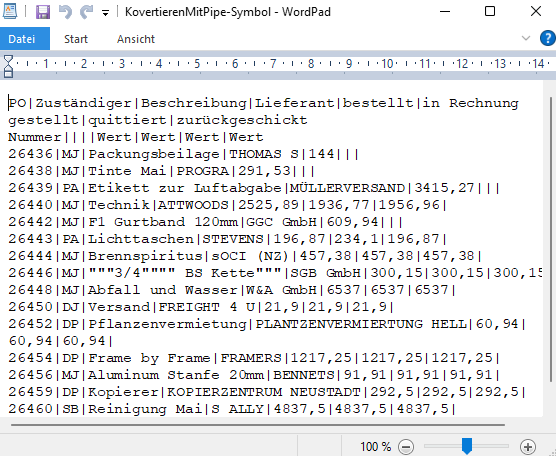Save the document with the floppy icon
The width and height of the screenshot is (556, 456).
pyautogui.click(x=43, y=12)
